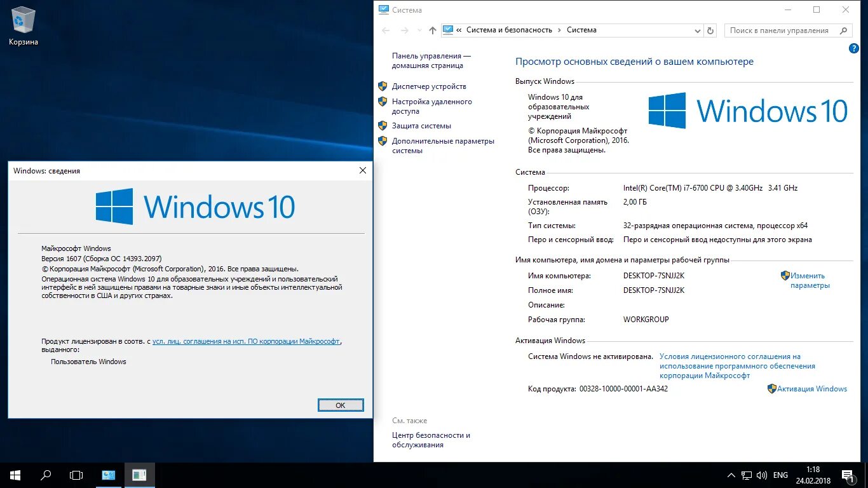Click the System window title bar icon
Image resolution: width=868 pixels, height=488 pixels.
click(x=383, y=10)
